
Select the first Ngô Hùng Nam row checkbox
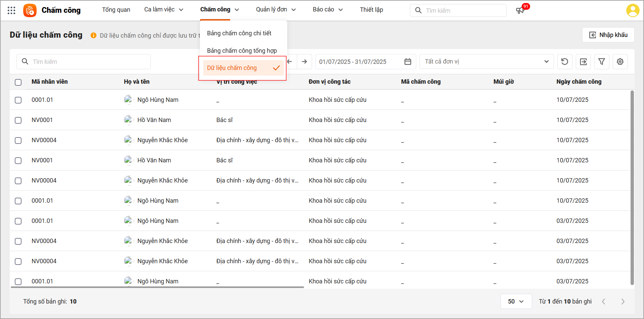coord(18,100)
